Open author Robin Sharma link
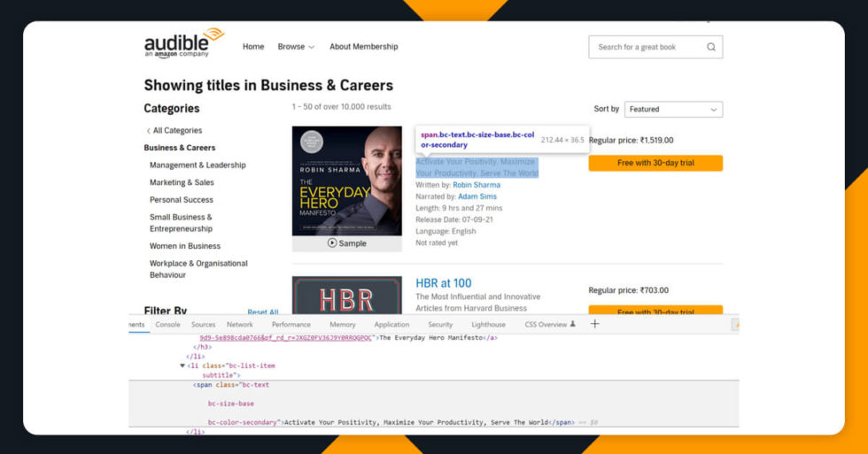This screenshot has width=868, height=454. (477, 185)
